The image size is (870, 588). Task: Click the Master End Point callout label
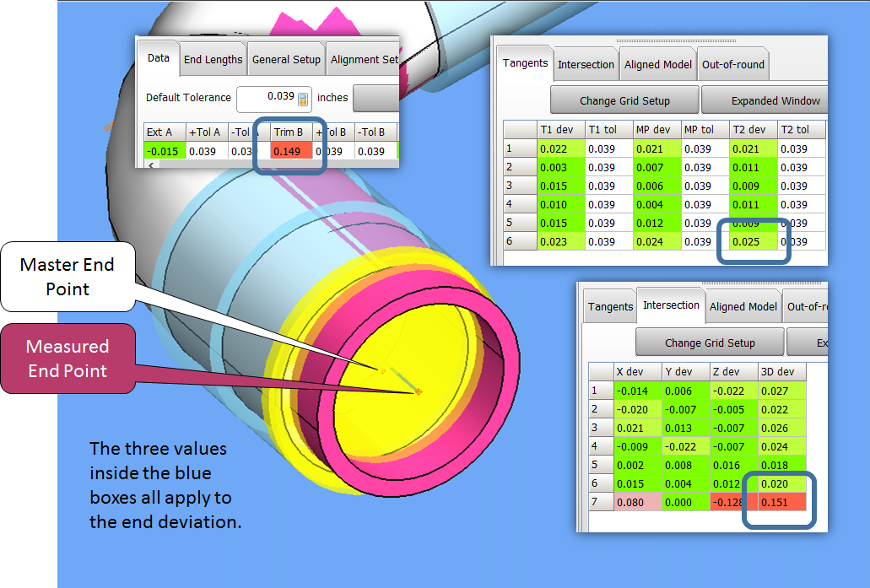pos(68,277)
